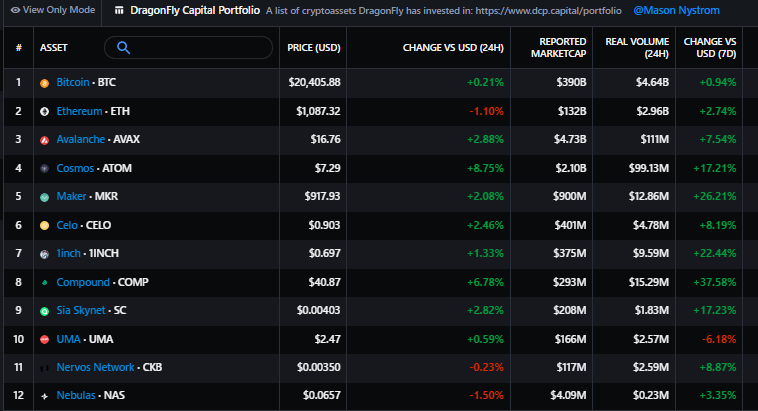Open the Bitcoin asset link
The width and height of the screenshot is (758, 411).
[73, 82]
